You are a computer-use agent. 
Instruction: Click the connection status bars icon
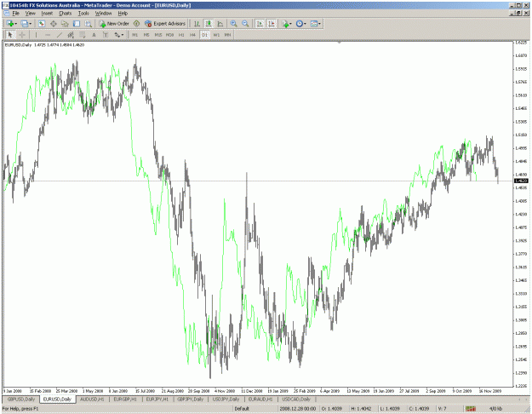pyautogui.click(x=470, y=408)
